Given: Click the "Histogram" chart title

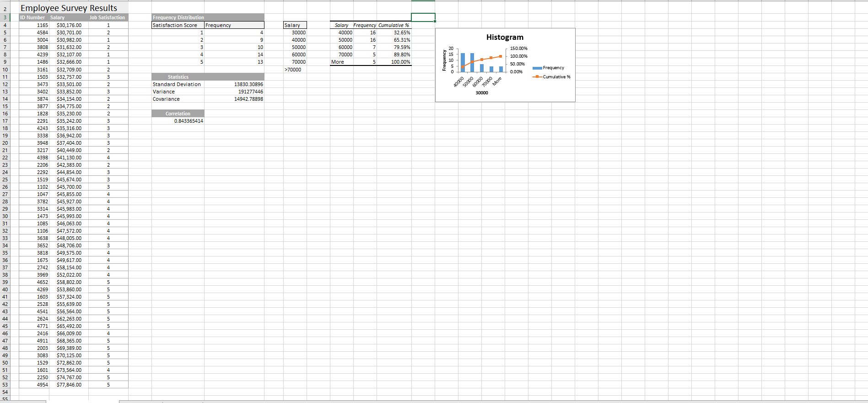Looking at the screenshot, I should coord(505,37).
